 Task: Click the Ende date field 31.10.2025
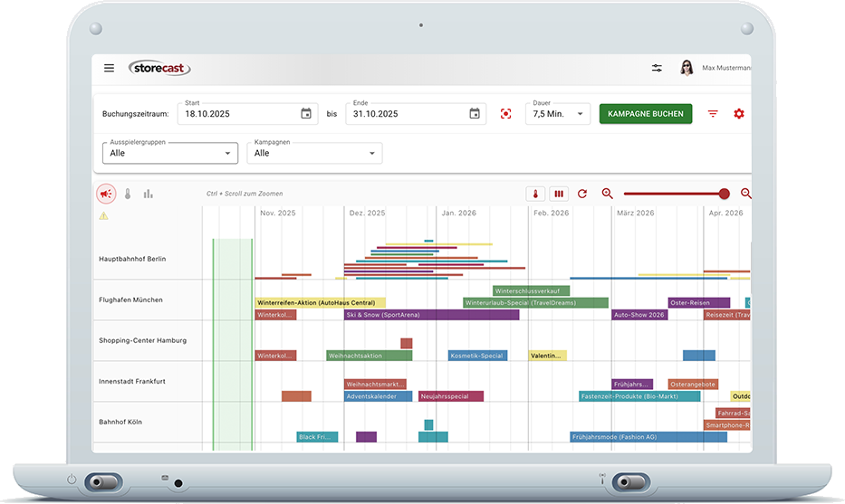(x=416, y=114)
